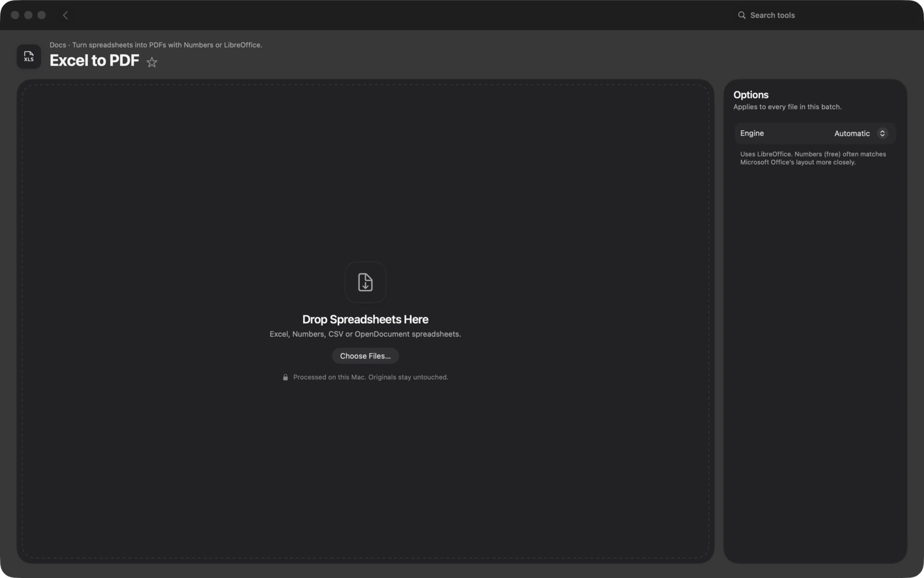The image size is (924, 578).
Task: Click 'Excel, Numbers, CSV or OpenDocument spreadsheets.'
Action: (366, 334)
